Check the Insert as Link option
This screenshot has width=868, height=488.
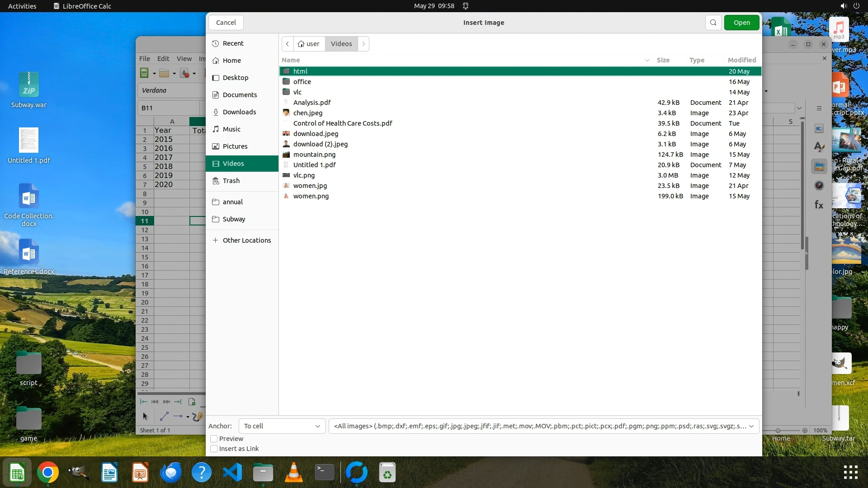[x=214, y=449]
